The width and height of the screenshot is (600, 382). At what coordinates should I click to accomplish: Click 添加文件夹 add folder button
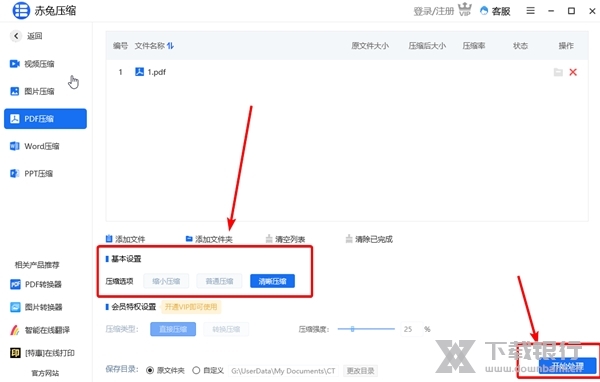click(209, 239)
